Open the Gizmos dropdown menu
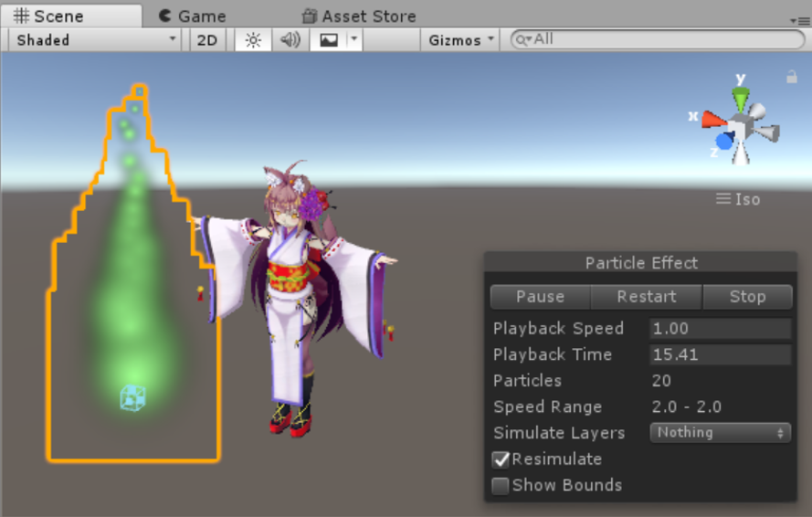812x517 pixels. [461, 40]
